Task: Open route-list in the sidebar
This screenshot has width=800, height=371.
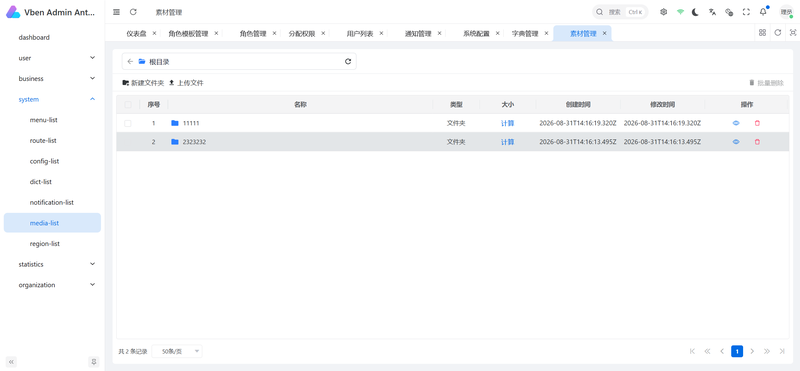Action: pyautogui.click(x=52, y=140)
